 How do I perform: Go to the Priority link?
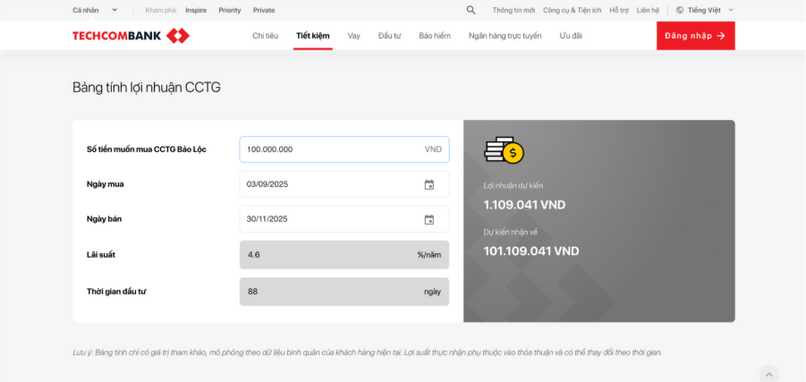229,10
